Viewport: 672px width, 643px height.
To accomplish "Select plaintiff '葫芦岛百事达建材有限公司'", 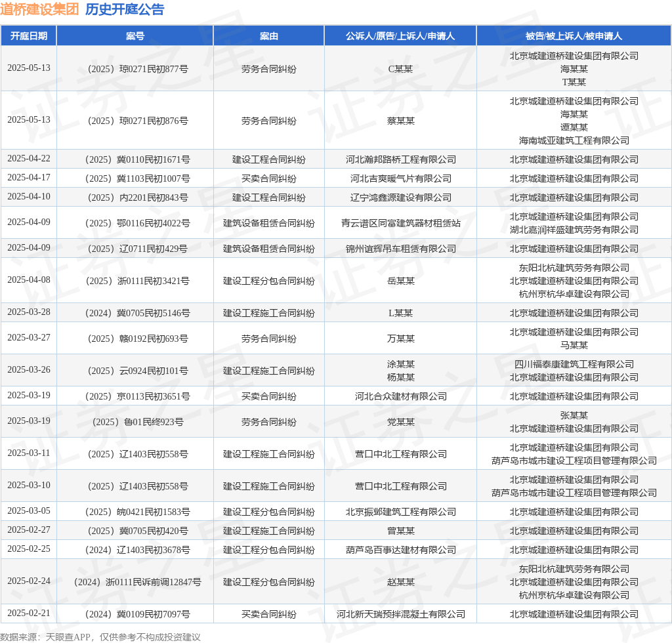I will (400, 550).
